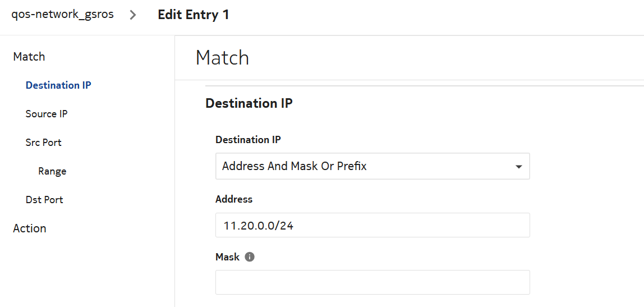The width and height of the screenshot is (644, 307).
Task: Click the Address field label
Action: [234, 199]
